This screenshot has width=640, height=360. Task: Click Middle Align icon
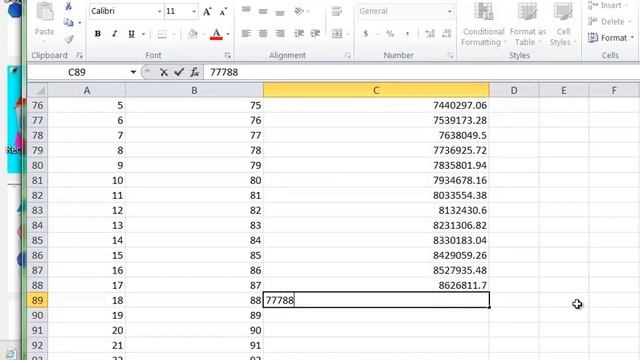[x=263, y=11]
